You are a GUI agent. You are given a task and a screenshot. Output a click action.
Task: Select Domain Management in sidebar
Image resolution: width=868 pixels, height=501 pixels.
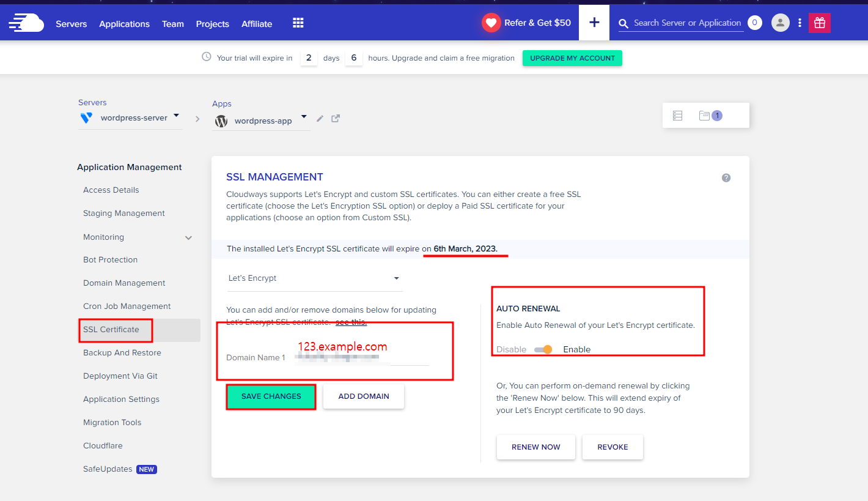[124, 283]
